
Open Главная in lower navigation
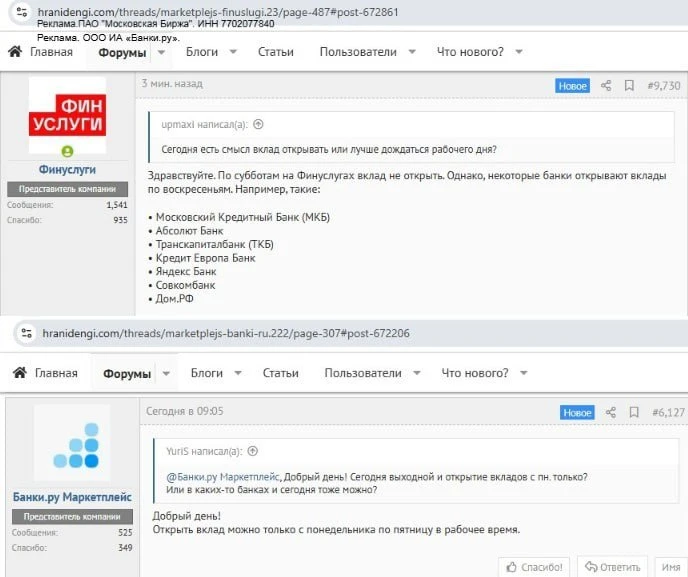point(56,373)
